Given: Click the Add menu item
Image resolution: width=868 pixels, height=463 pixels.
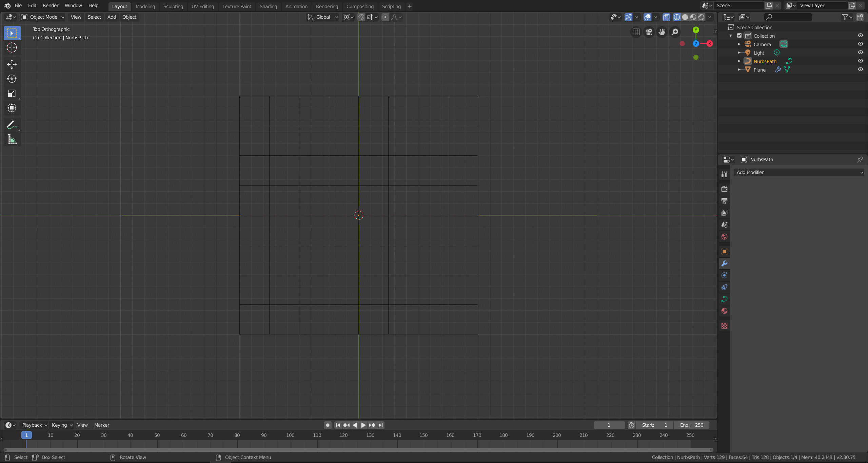Looking at the screenshot, I should tap(111, 17).
